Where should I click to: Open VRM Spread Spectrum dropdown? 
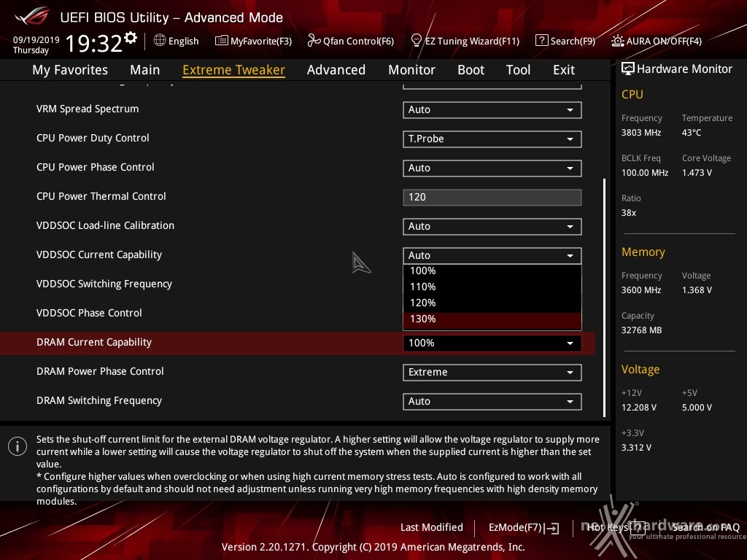492,110
